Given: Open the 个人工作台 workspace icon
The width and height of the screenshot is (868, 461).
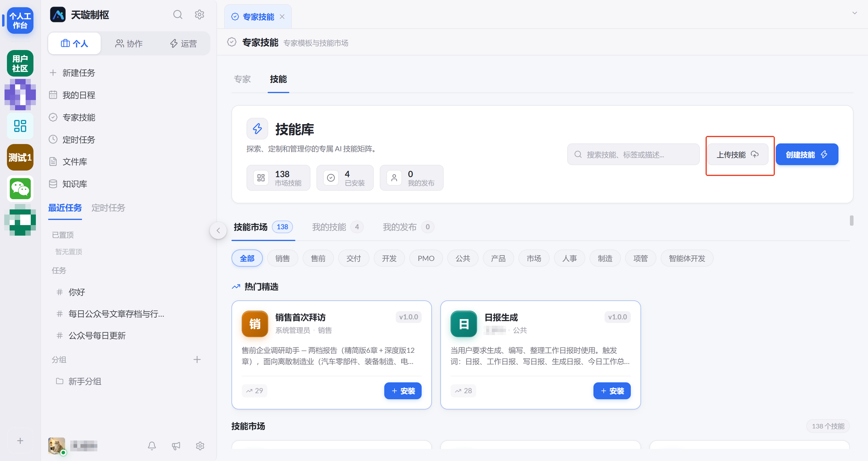Looking at the screenshot, I should click(20, 20).
